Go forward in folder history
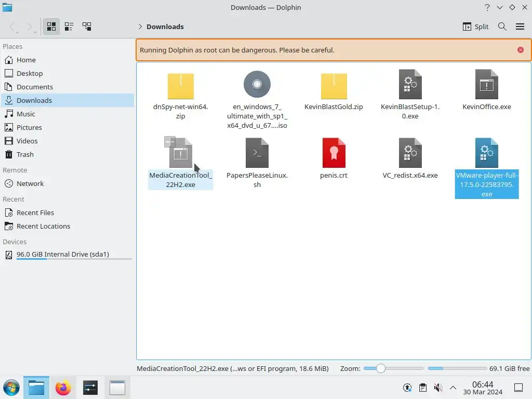Screen dimensions: 532x399 29,26
